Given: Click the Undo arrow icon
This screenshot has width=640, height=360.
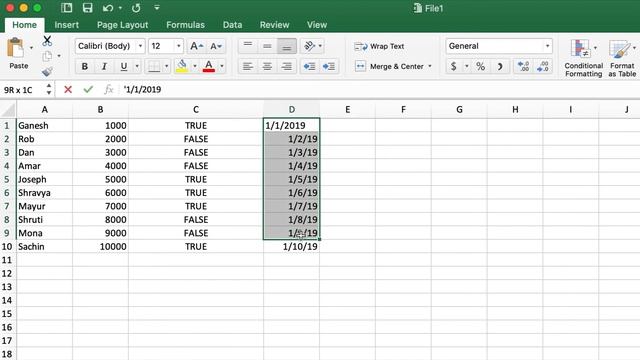Looking at the screenshot, I should tap(108, 8).
